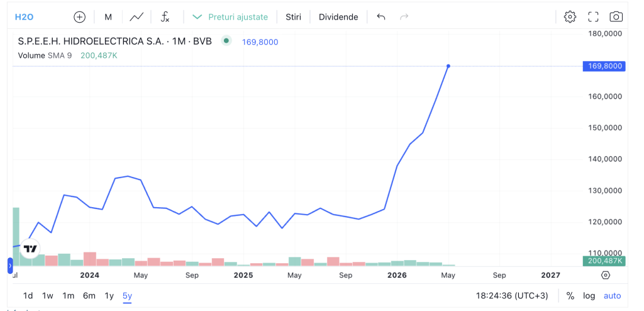Image resolution: width=644 pixels, height=311 pixels.
Task: Toggle the percent scale
Action: coord(570,296)
